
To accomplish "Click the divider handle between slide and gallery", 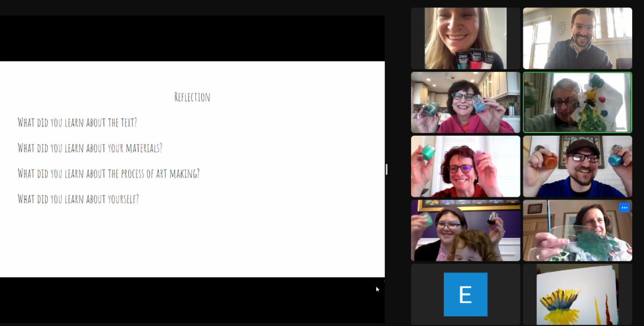I will click(x=386, y=169).
